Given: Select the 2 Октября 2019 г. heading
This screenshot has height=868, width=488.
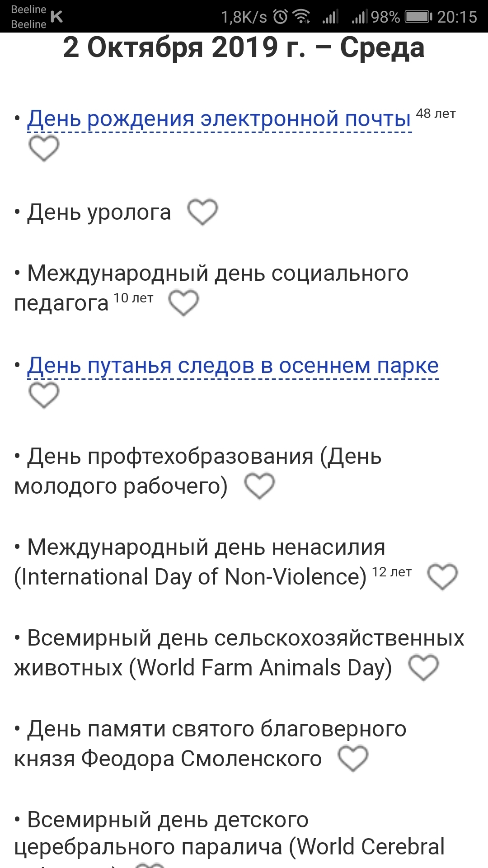Looking at the screenshot, I should tap(244, 48).
